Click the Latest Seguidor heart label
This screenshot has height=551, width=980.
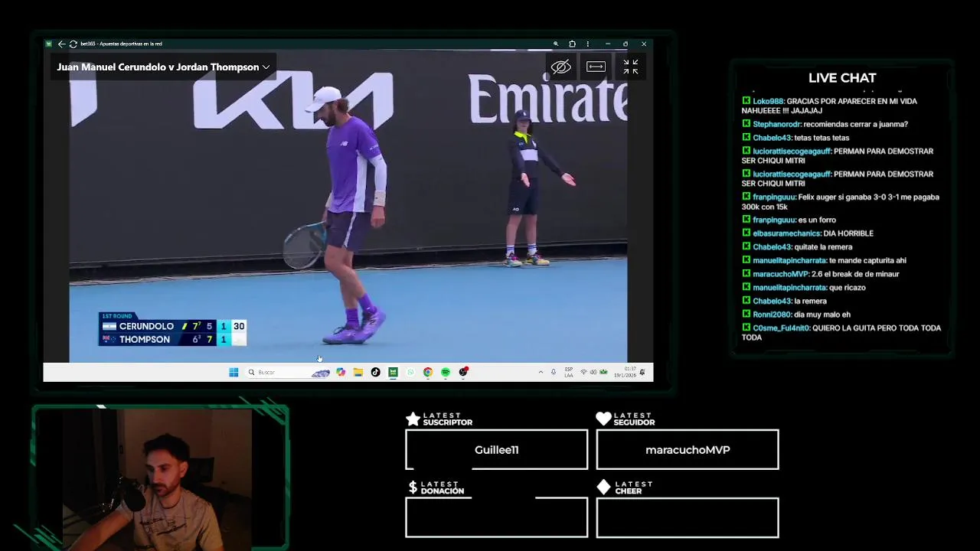(626, 419)
